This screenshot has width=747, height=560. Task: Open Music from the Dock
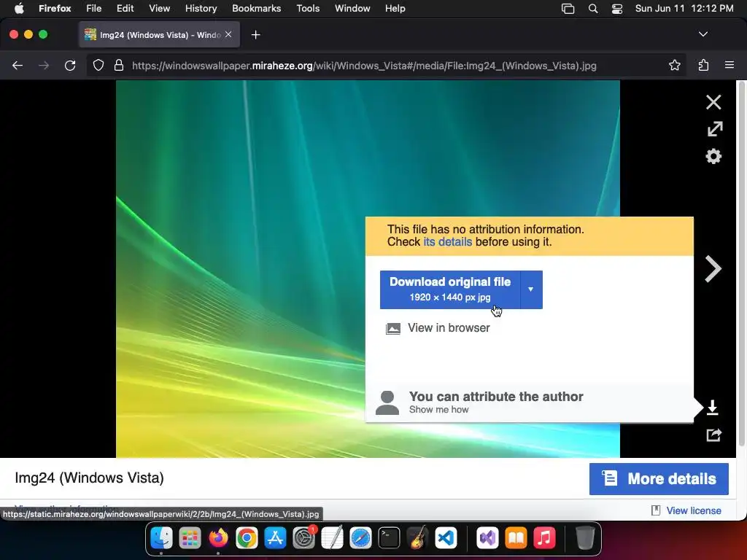(544, 538)
